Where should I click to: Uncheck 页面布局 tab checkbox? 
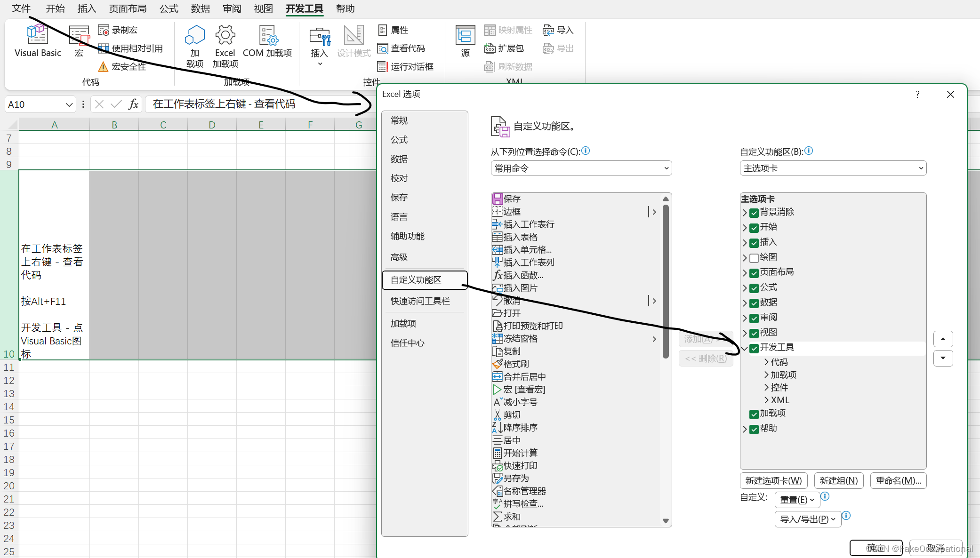(754, 273)
